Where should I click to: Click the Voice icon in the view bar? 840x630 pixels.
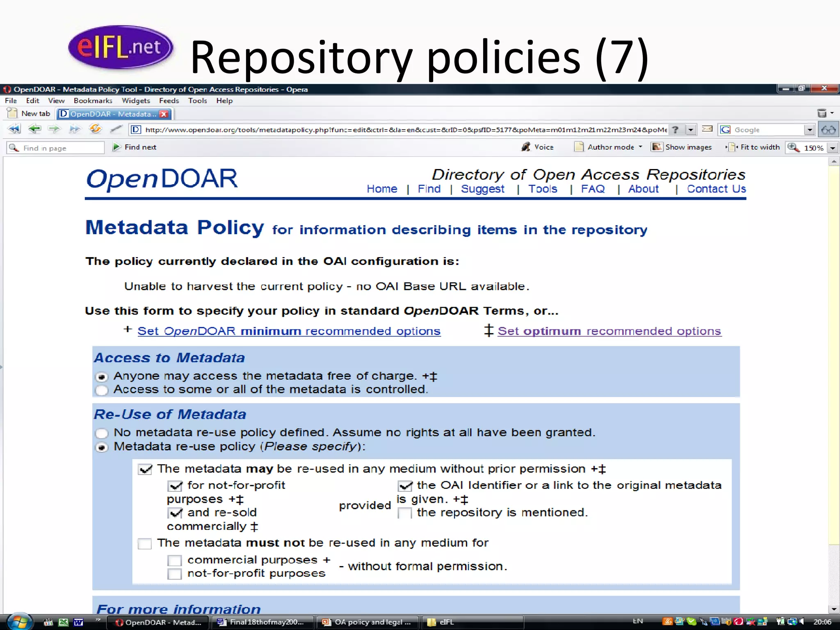click(526, 147)
